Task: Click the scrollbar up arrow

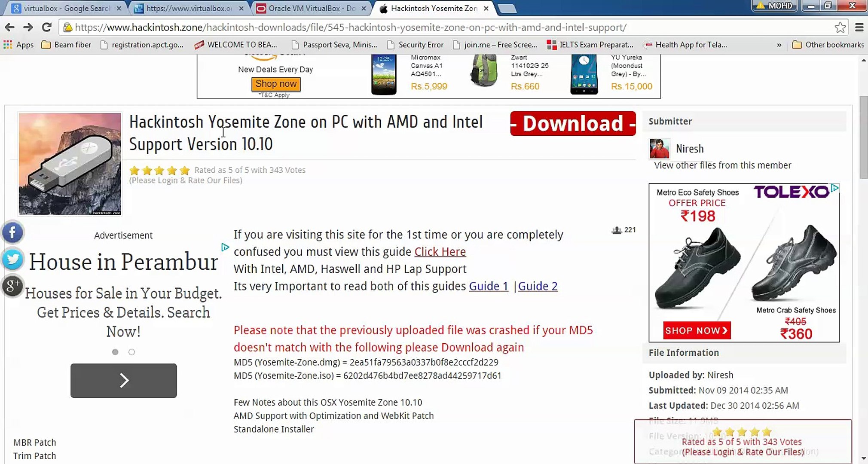Action: point(863,61)
